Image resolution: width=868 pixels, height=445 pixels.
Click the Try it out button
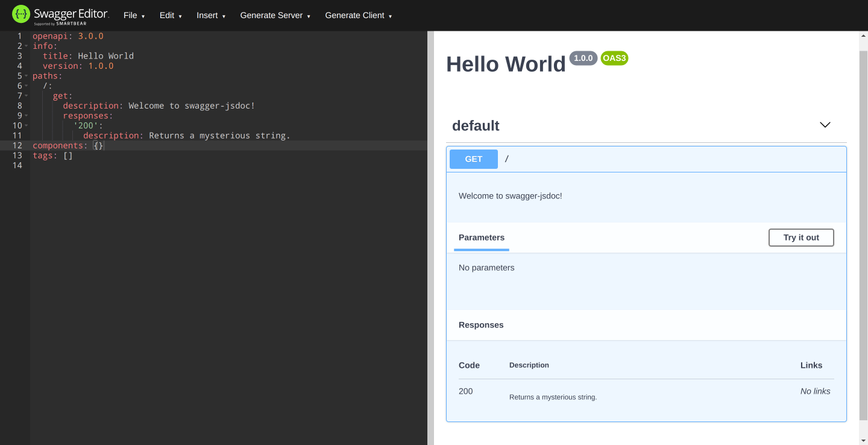click(x=801, y=238)
